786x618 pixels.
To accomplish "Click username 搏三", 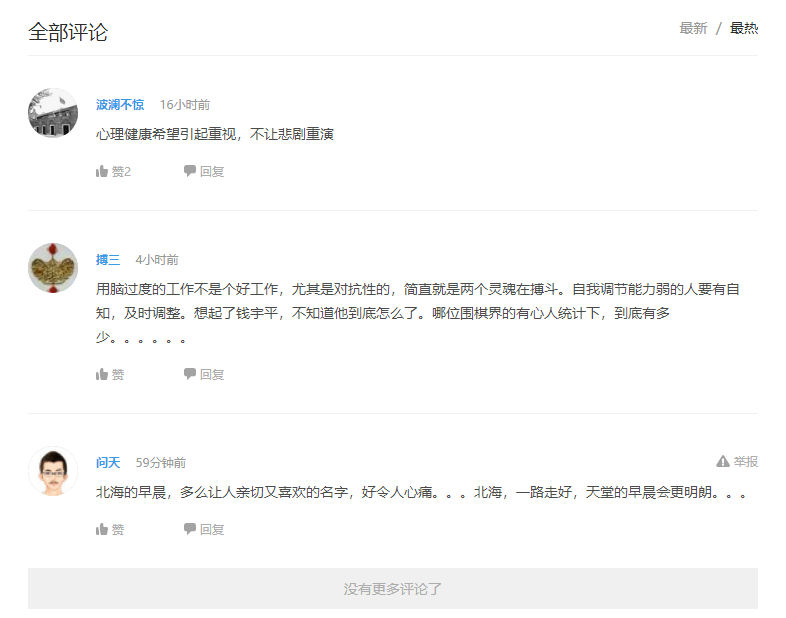I will pos(108,260).
